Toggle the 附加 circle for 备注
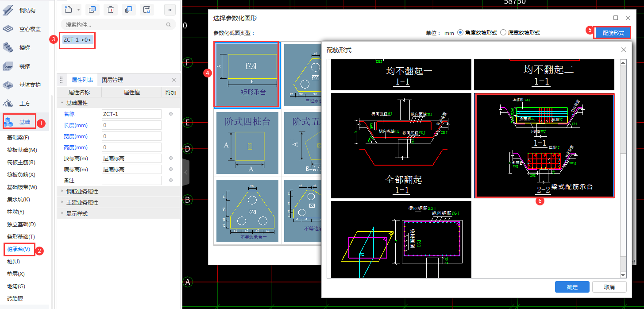 (x=171, y=181)
